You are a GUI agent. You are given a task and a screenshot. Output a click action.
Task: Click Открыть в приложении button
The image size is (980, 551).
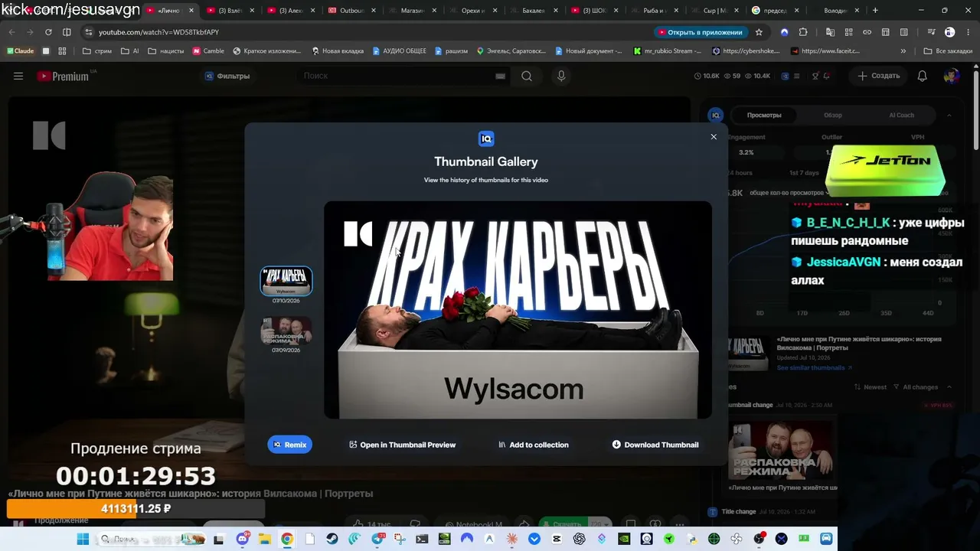pos(700,32)
